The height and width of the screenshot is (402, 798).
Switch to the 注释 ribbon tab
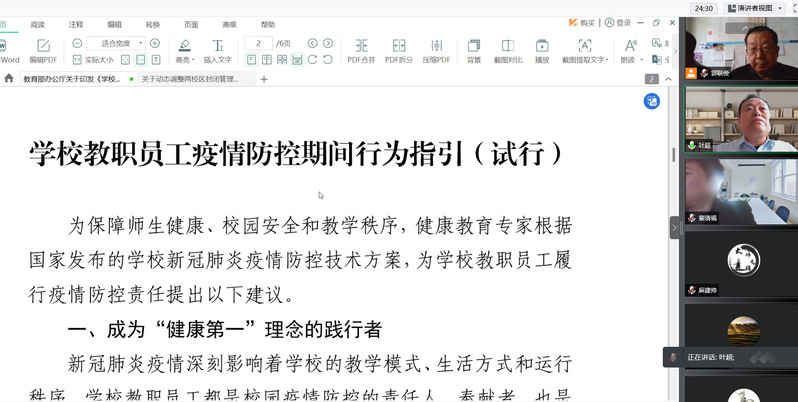[x=76, y=23]
